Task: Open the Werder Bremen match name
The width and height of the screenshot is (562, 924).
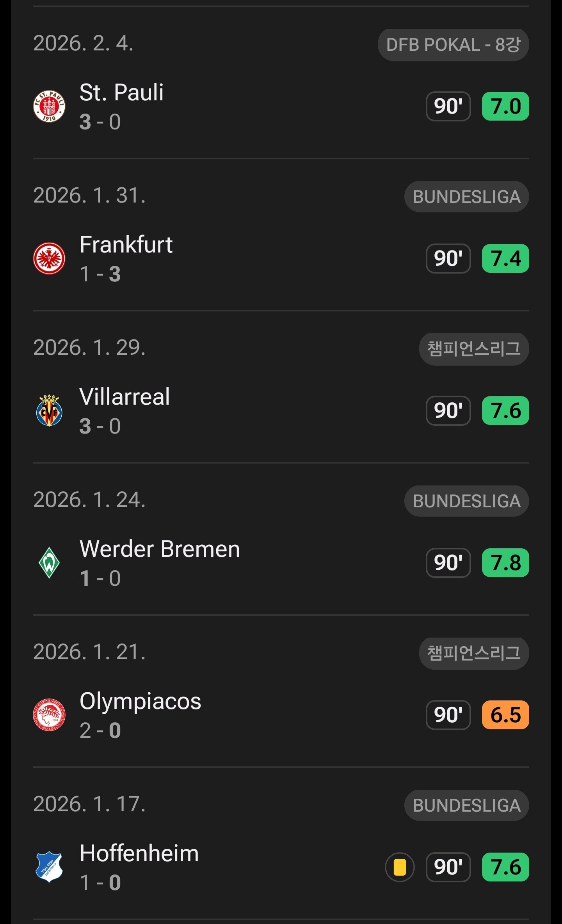Action: coord(160,549)
